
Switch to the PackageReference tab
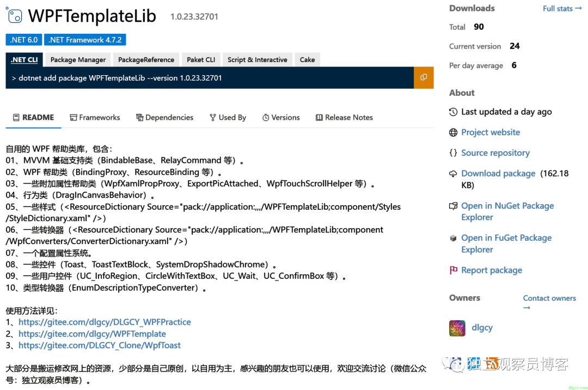[146, 59]
